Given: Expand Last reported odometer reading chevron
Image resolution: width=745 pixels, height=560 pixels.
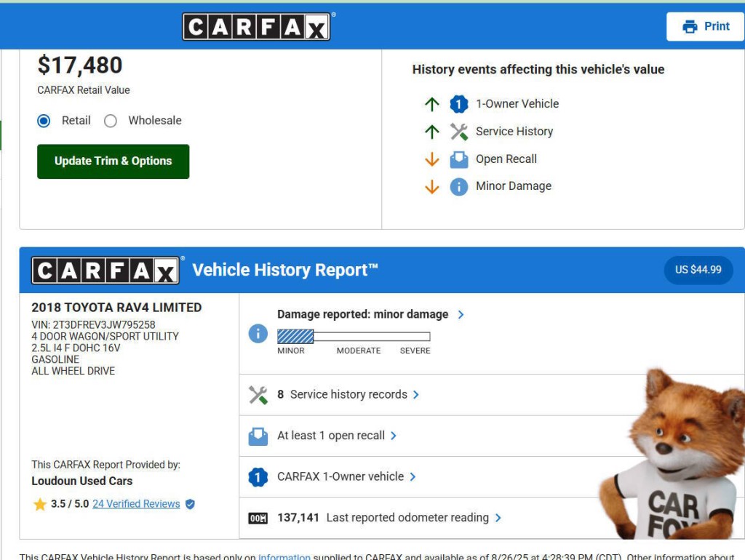Looking at the screenshot, I should coord(498,518).
